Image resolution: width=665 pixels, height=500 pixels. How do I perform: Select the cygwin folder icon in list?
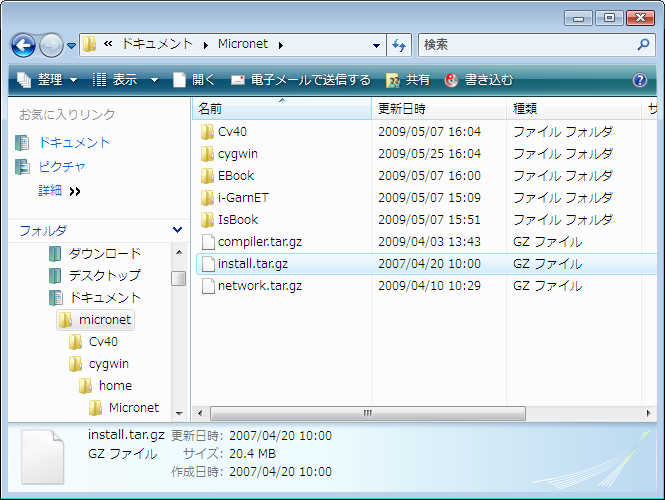[207, 154]
